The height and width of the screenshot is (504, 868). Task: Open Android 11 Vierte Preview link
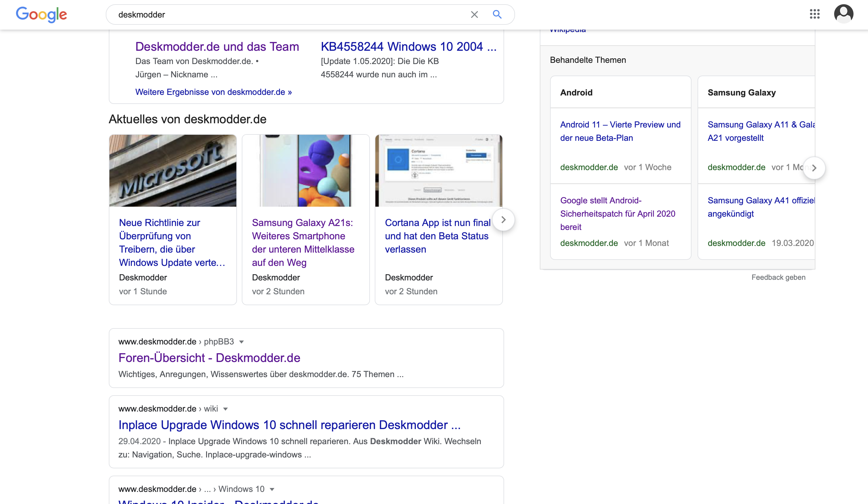point(620,131)
